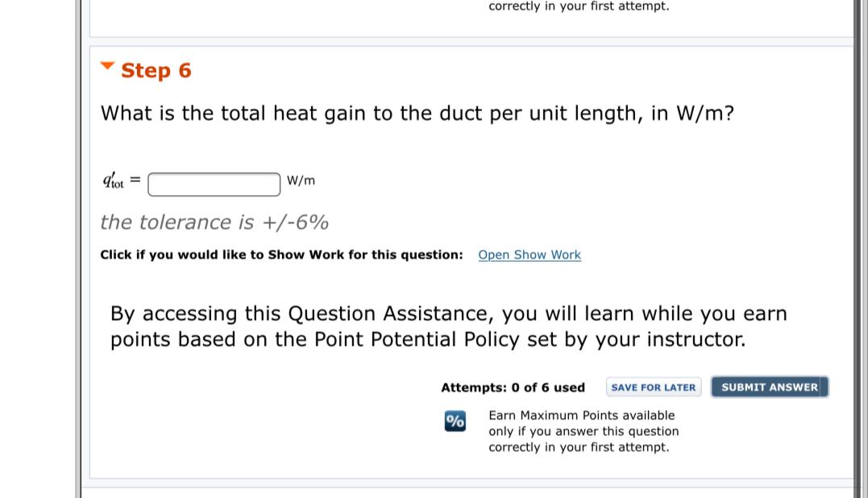Select the Step 6 heading text

[158, 71]
